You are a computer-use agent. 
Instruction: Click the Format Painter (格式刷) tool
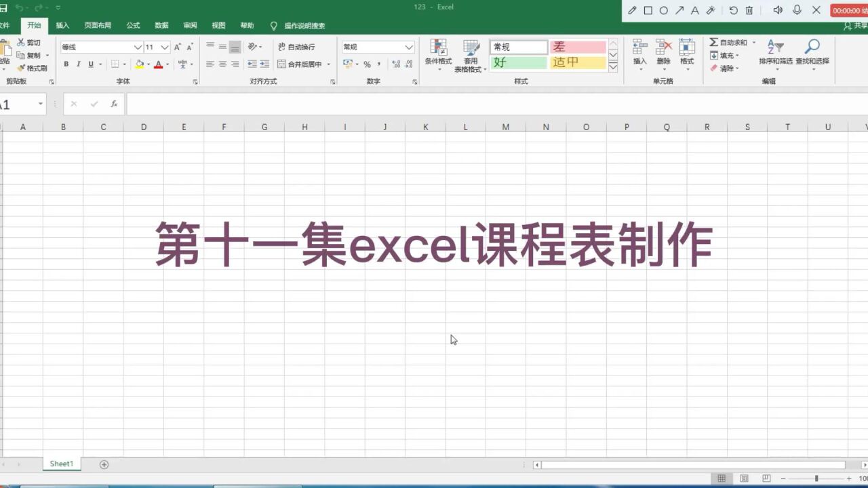point(32,68)
